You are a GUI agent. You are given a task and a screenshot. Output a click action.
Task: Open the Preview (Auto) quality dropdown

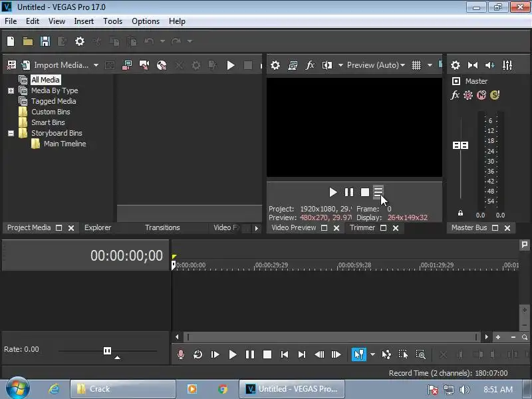click(x=376, y=65)
